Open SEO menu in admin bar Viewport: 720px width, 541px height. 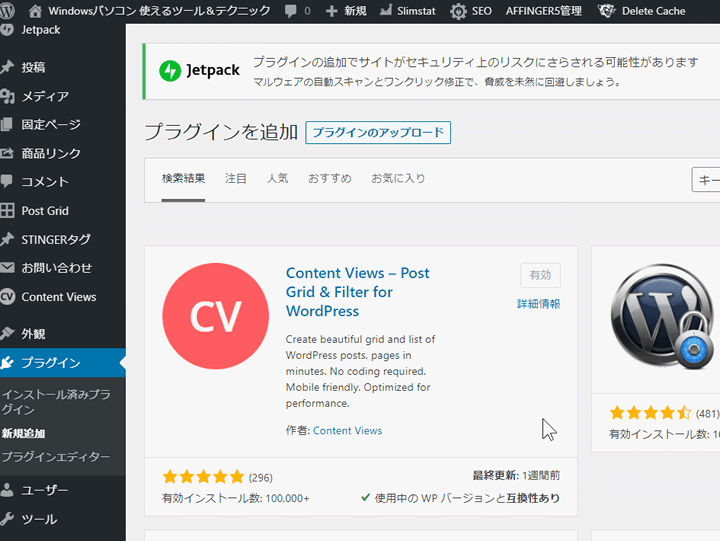[x=482, y=11]
